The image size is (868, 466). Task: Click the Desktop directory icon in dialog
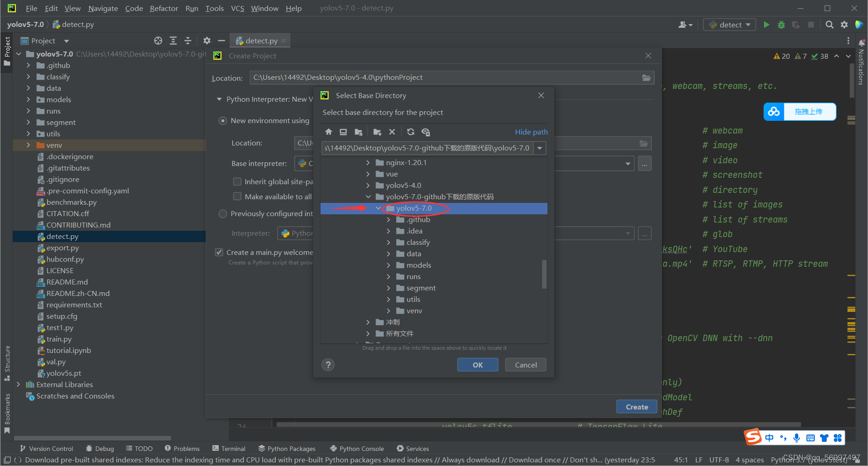[343, 132]
